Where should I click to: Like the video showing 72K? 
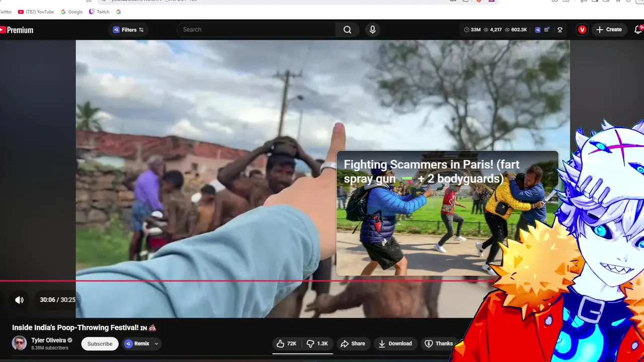(287, 344)
